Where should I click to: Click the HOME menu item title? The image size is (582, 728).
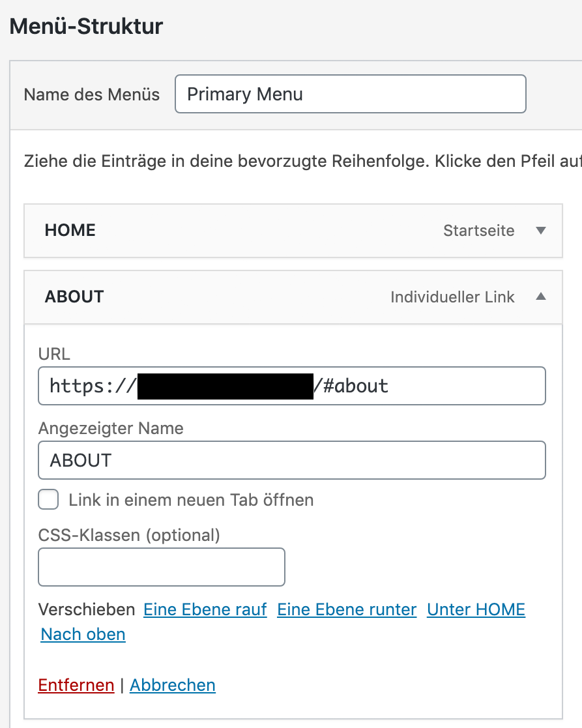(x=70, y=231)
